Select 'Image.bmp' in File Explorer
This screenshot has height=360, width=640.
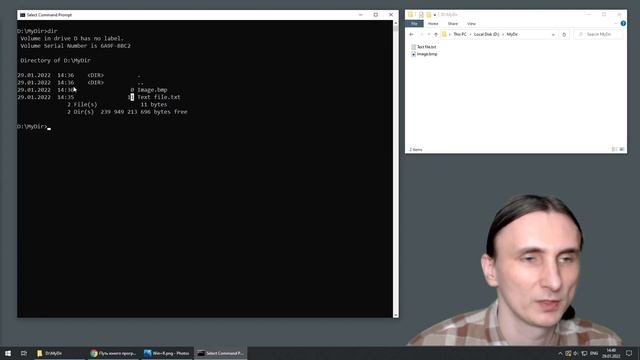tap(424, 54)
